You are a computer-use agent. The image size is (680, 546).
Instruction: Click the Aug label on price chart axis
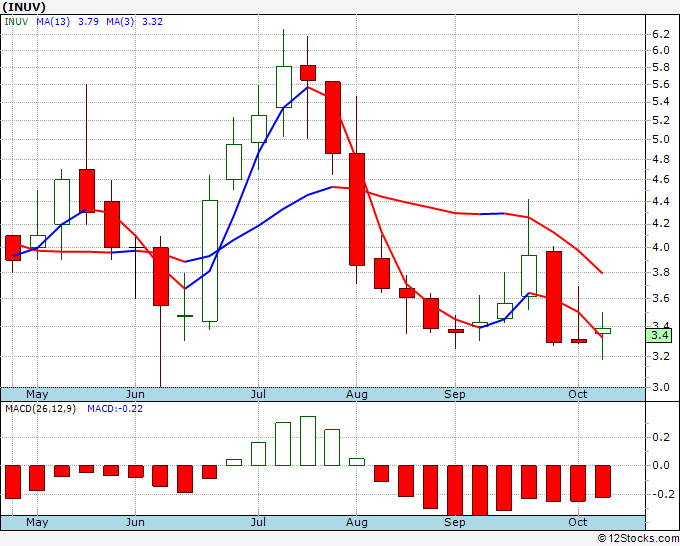356,394
